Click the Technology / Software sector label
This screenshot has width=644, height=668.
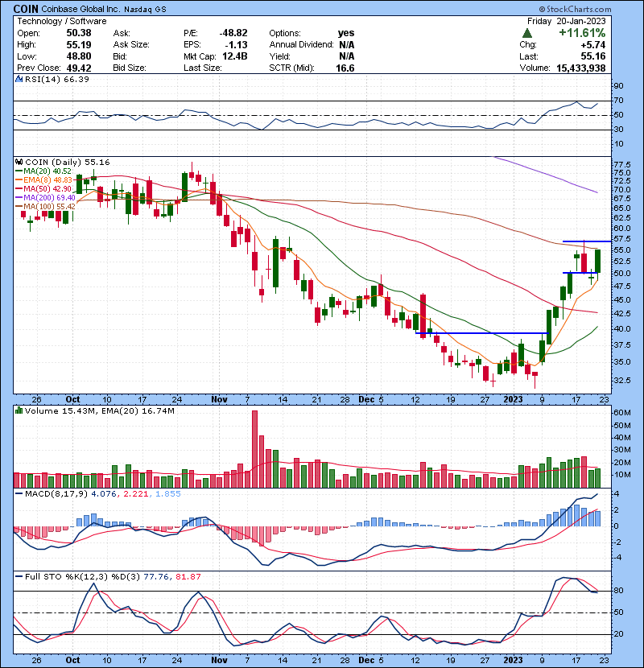(62, 21)
